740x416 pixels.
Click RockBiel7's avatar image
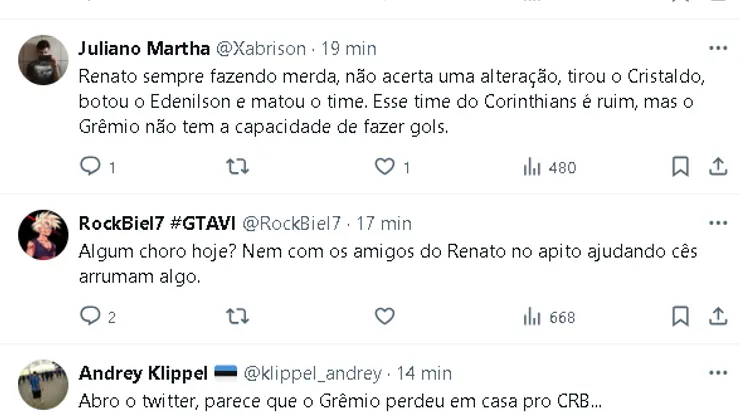pos(43,236)
